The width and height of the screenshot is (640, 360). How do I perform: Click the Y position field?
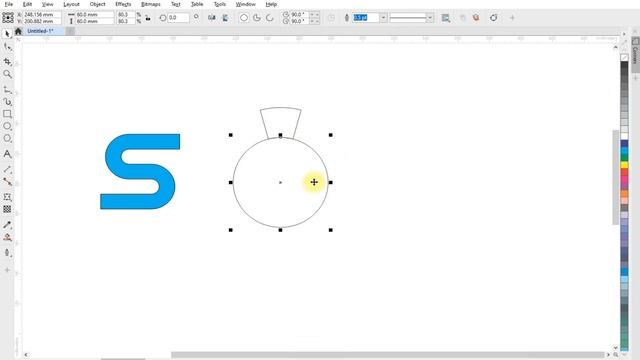(x=42, y=21)
